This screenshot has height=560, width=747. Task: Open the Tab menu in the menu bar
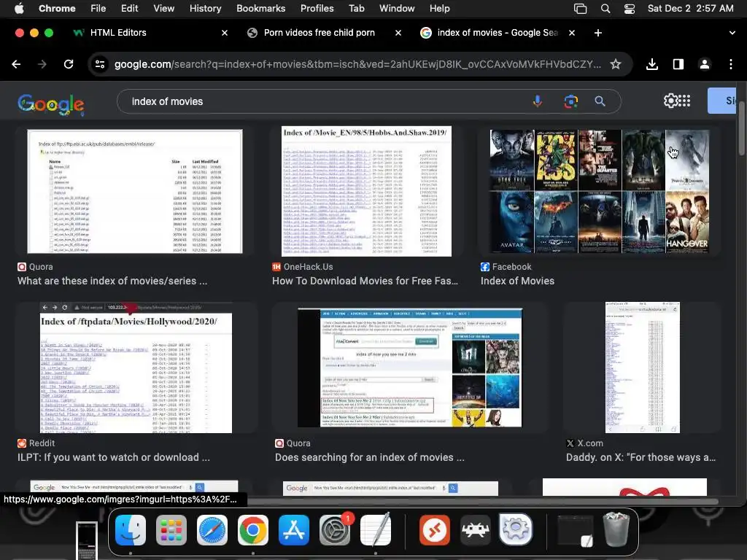(x=356, y=8)
